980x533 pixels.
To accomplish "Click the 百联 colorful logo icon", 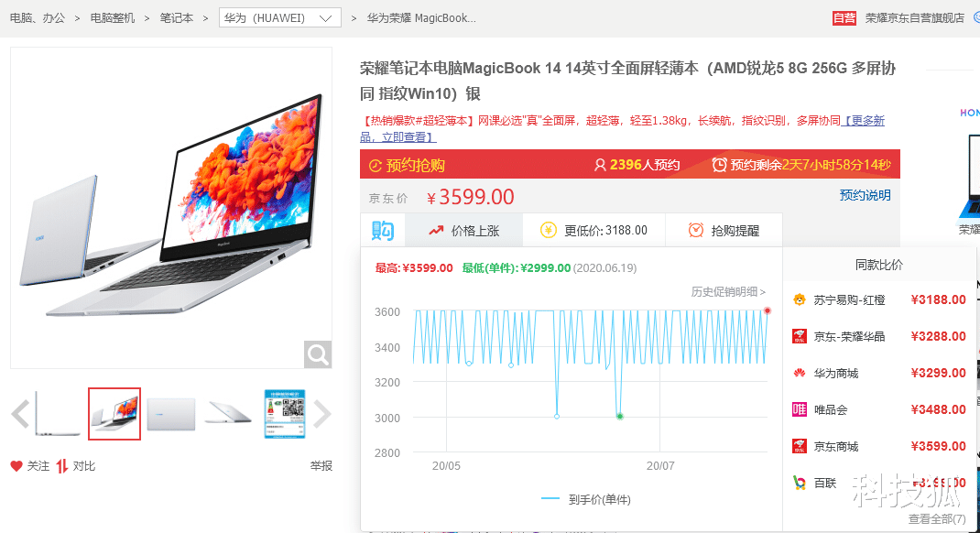I will click(800, 483).
